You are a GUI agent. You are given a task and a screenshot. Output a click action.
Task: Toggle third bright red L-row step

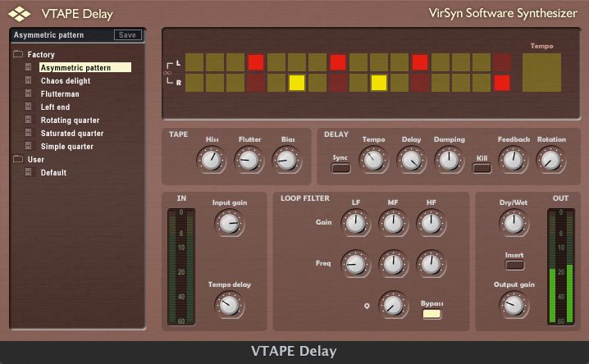pos(419,62)
